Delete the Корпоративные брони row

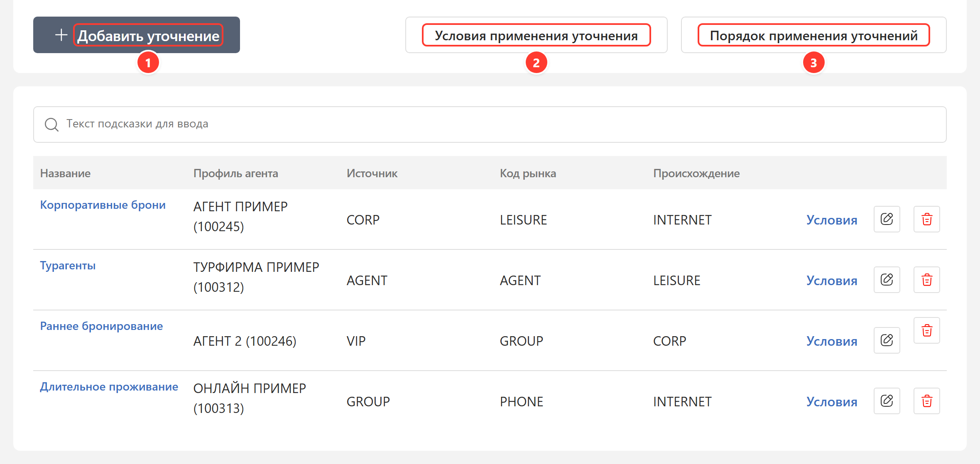[927, 219]
